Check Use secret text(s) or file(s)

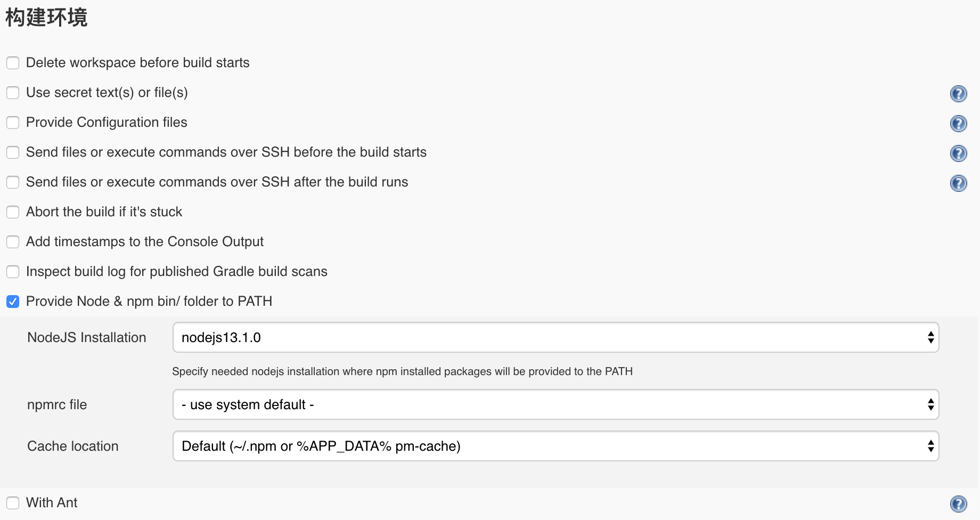(x=13, y=93)
